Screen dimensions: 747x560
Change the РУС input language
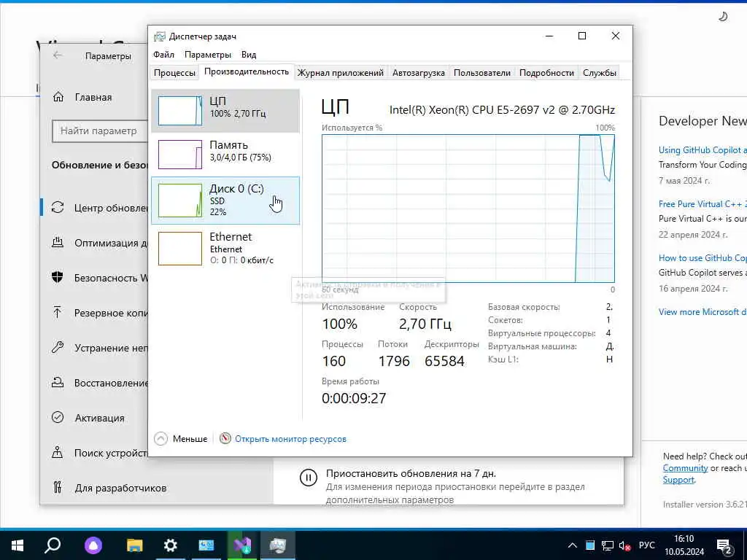[x=646, y=545]
